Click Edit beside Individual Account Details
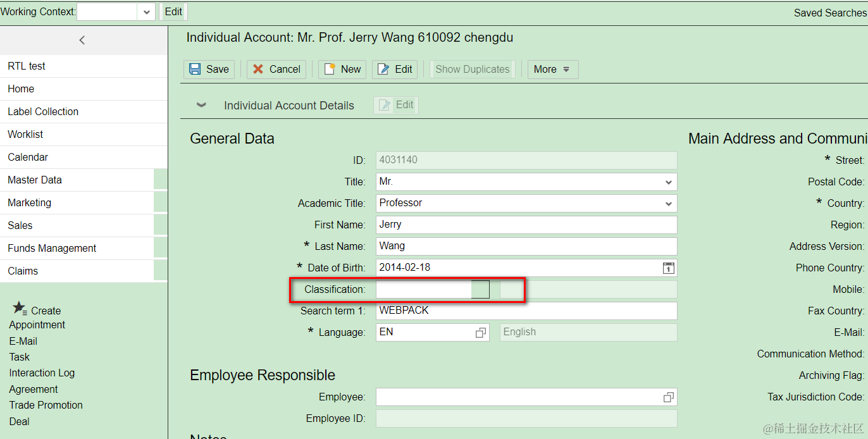The width and height of the screenshot is (868, 439). click(396, 105)
